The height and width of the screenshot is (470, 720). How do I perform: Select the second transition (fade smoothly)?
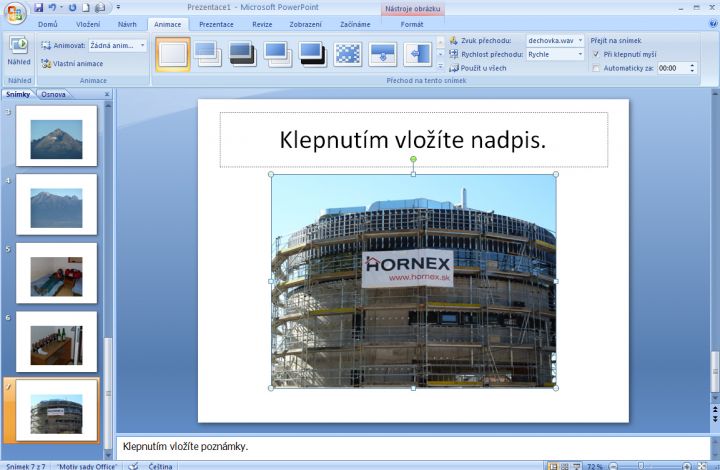tap(208, 54)
